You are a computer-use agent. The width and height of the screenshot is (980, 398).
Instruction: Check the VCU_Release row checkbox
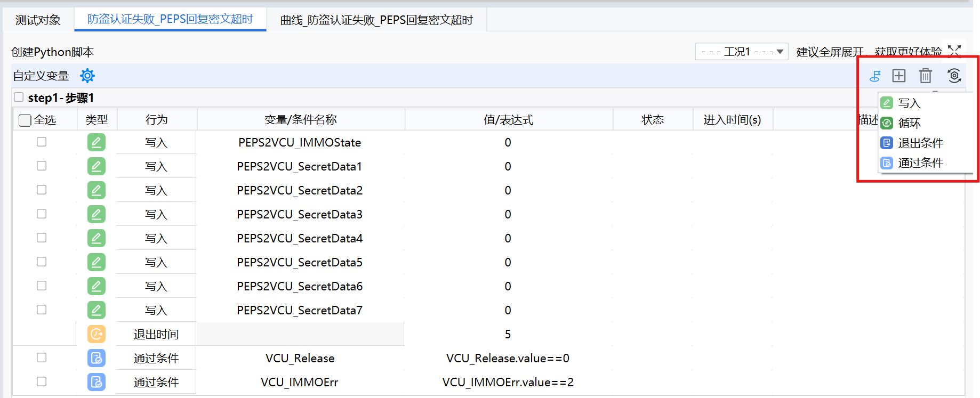pyautogui.click(x=42, y=358)
